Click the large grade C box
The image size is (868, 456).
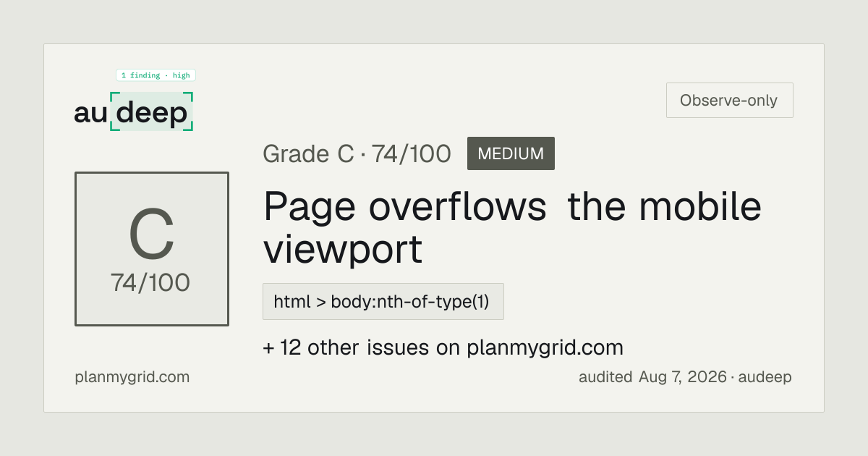[152, 249]
